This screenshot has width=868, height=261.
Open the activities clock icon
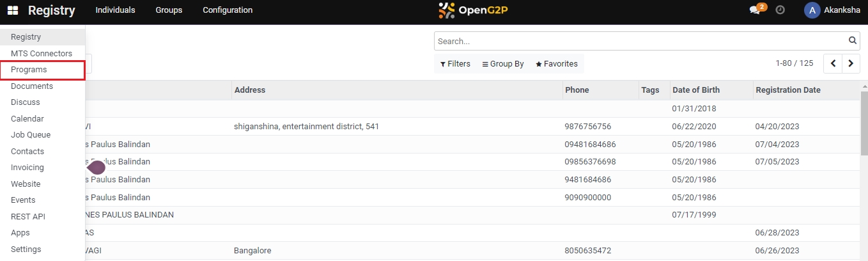pyautogui.click(x=780, y=10)
